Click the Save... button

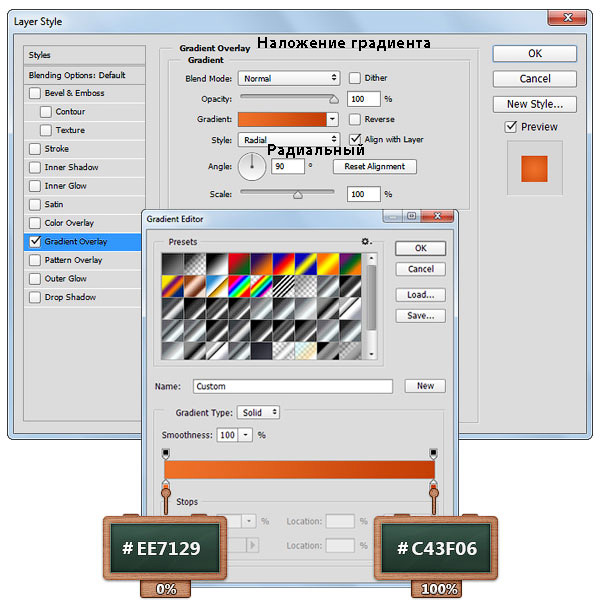[x=421, y=316]
